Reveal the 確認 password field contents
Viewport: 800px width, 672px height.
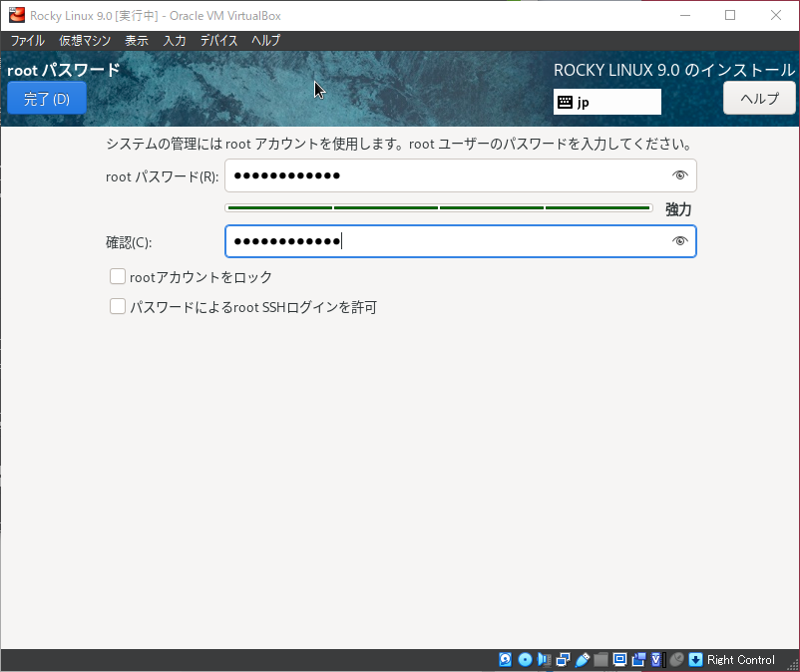[x=680, y=240]
